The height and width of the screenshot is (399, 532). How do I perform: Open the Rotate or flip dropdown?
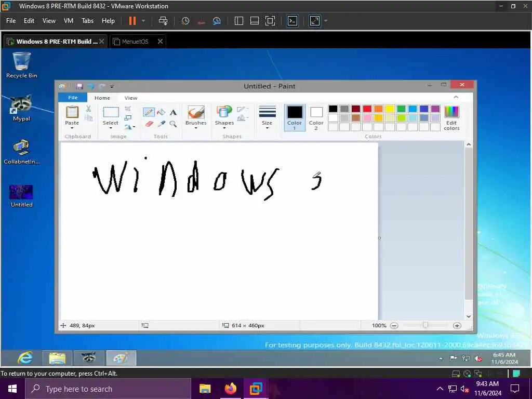click(129, 127)
